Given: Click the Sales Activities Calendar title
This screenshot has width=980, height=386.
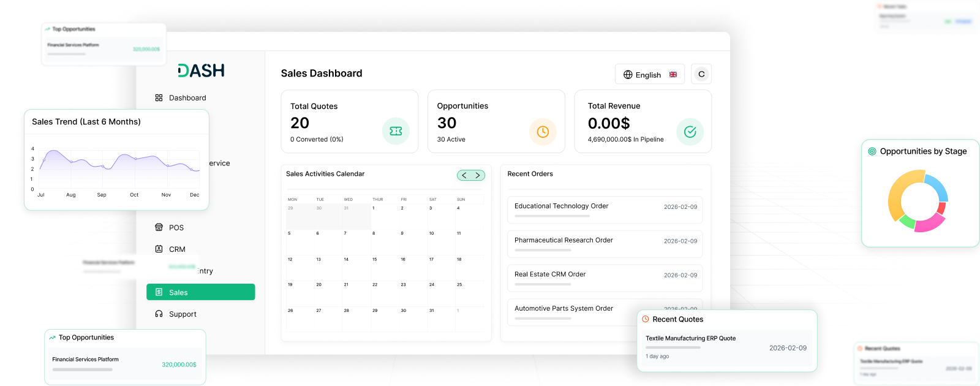Looking at the screenshot, I should tap(325, 174).
